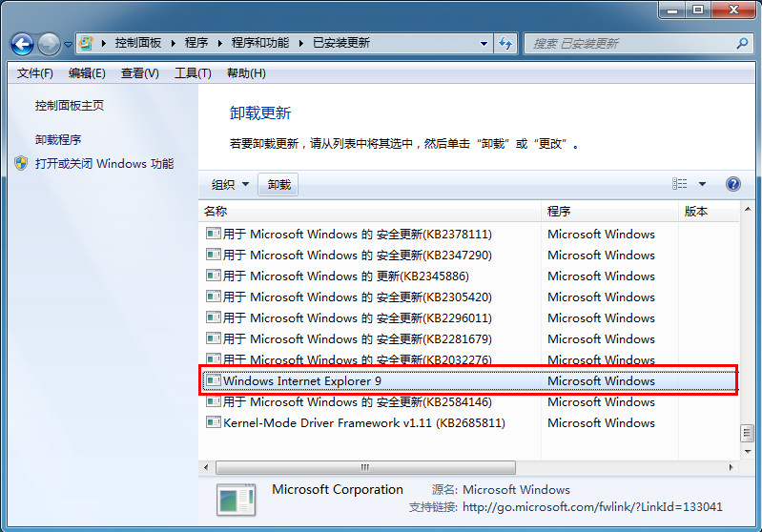Image resolution: width=762 pixels, height=532 pixels.
Task: Click Microsoft Corporation in details pane
Action: click(x=338, y=489)
